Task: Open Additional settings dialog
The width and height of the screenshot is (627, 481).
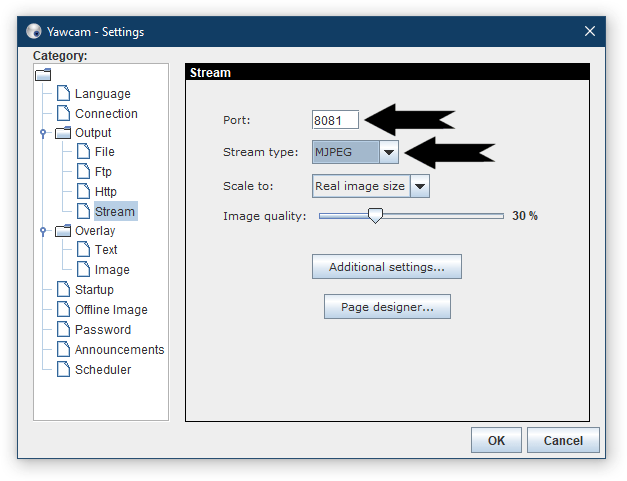Action: 387,267
